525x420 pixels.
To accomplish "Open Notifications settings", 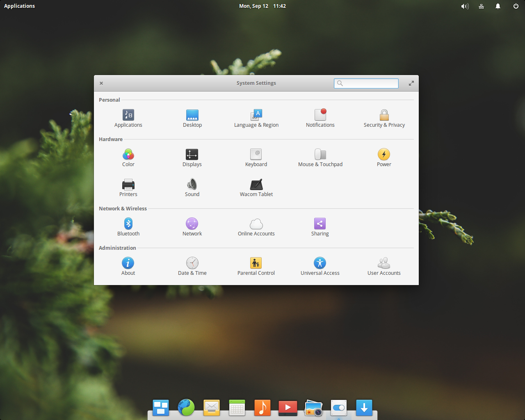I will [320, 119].
